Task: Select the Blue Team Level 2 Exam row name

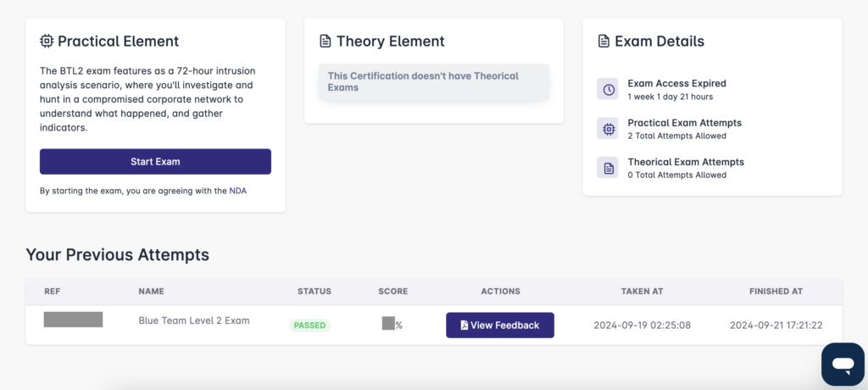Action: 194,320
